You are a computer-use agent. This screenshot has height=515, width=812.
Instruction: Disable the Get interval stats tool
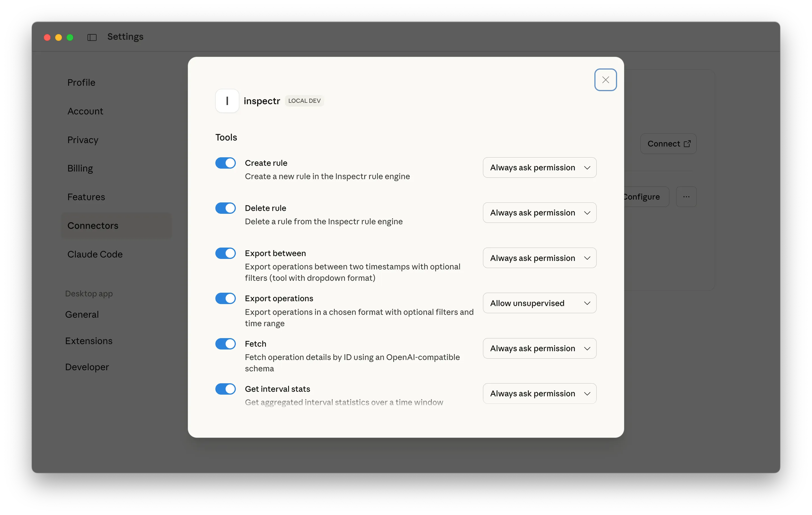(225, 389)
